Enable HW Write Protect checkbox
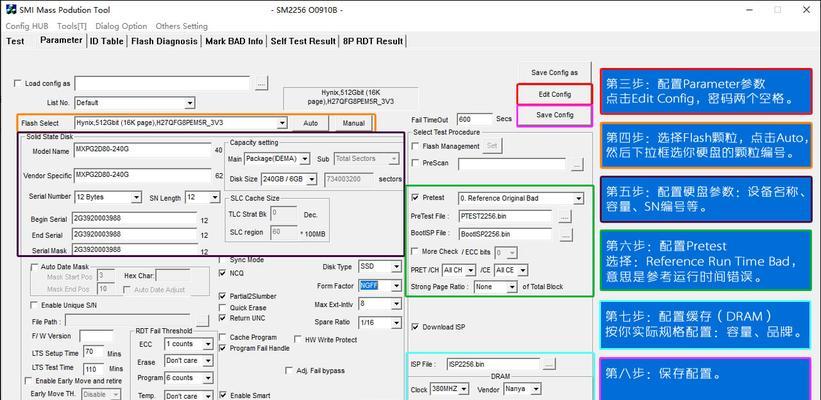This screenshot has height=400, width=821. (297, 340)
